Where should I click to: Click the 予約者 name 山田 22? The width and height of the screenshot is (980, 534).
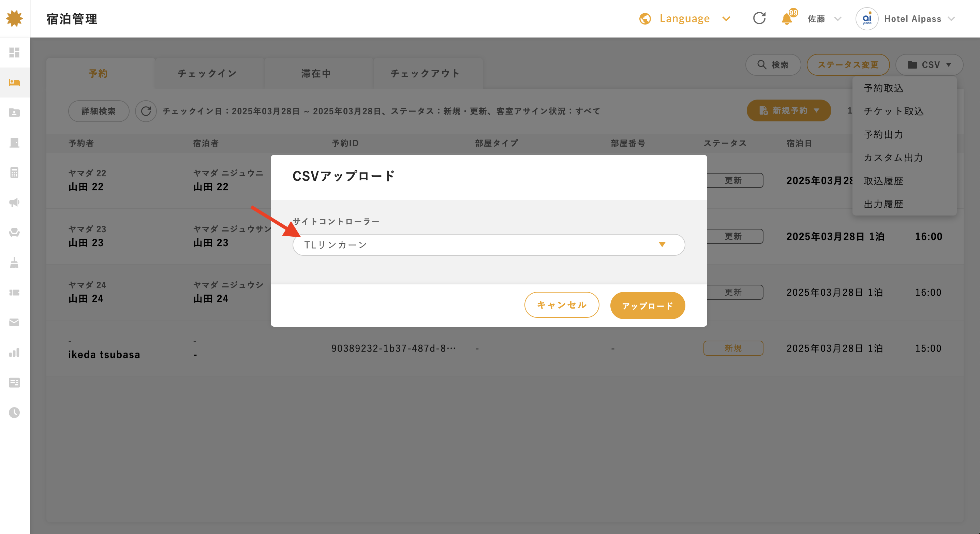pos(86,187)
